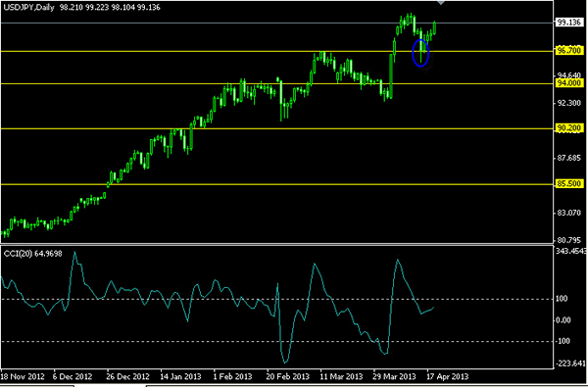Click the OHLC values 98.210 99.223 98.104 99.136

click(110, 7)
